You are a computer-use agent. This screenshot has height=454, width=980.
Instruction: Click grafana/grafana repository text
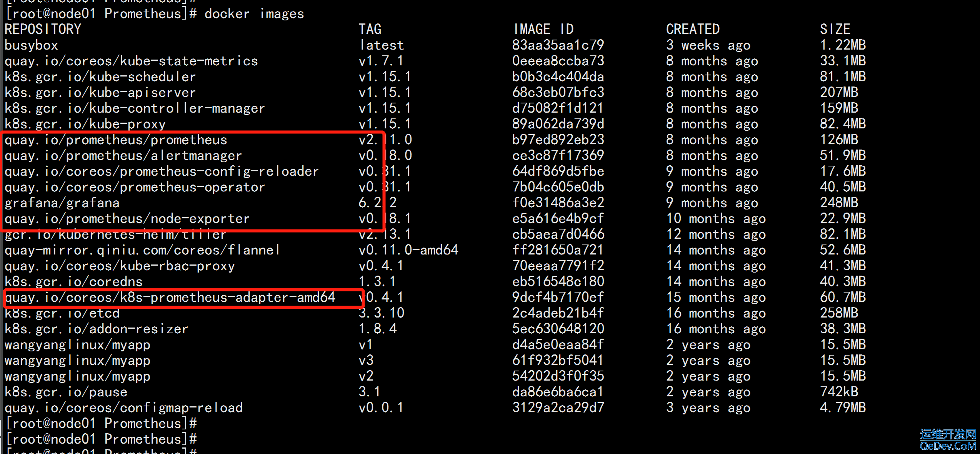coord(62,203)
